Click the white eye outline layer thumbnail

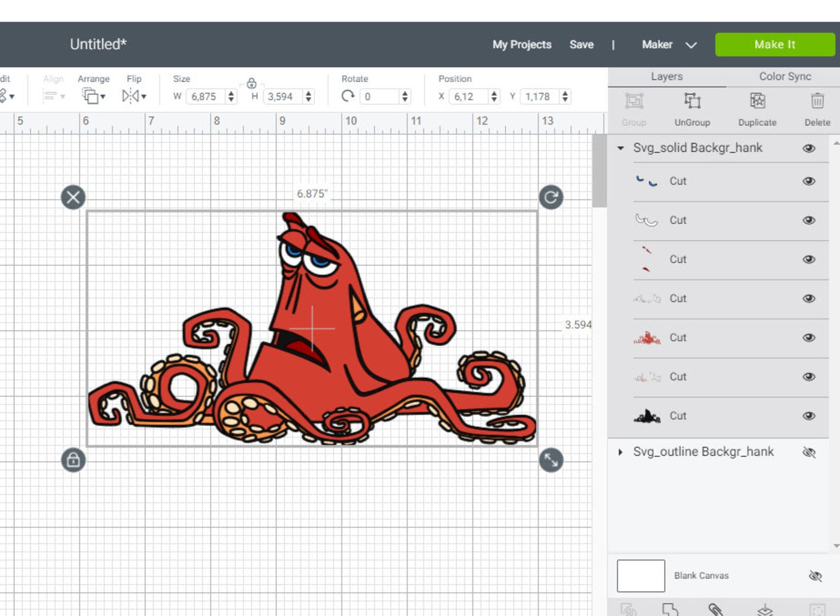pos(646,220)
